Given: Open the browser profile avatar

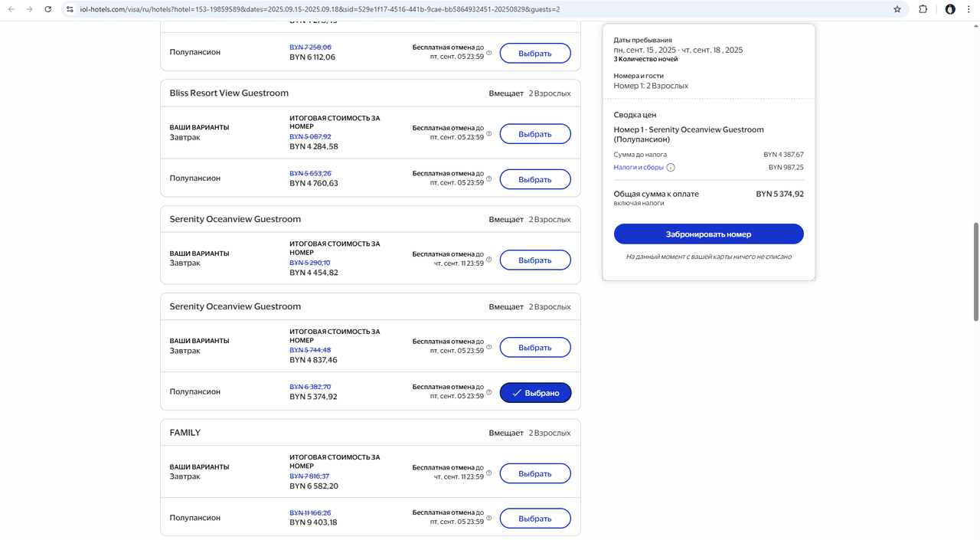Looking at the screenshot, I should tap(950, 9).
